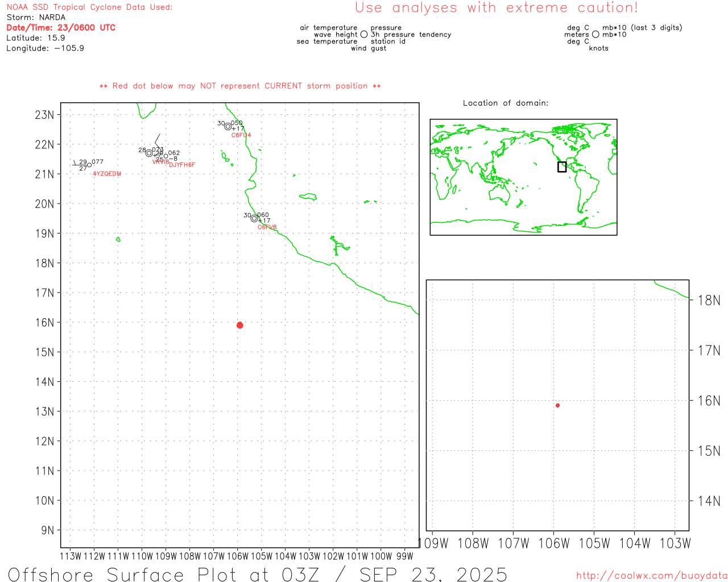The width and height of the screenshot is (728, 582).
Task: Select the 'Date/Time: 23/0600 UTC' line
Action: 61,27
